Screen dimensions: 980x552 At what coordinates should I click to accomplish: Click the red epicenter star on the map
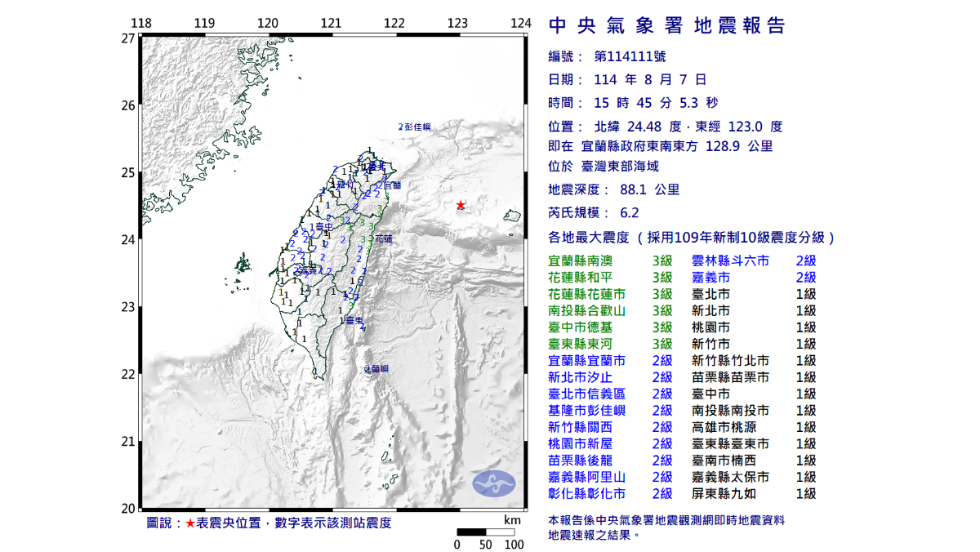(461, 205)
